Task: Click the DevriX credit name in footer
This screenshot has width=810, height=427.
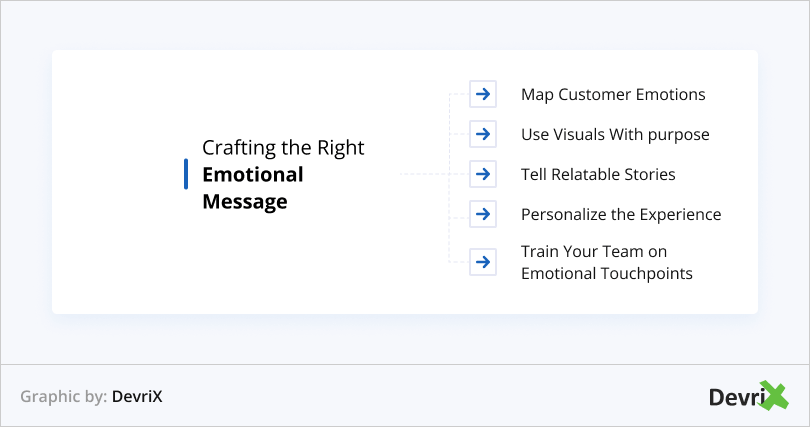Action: tap(137, 397)
